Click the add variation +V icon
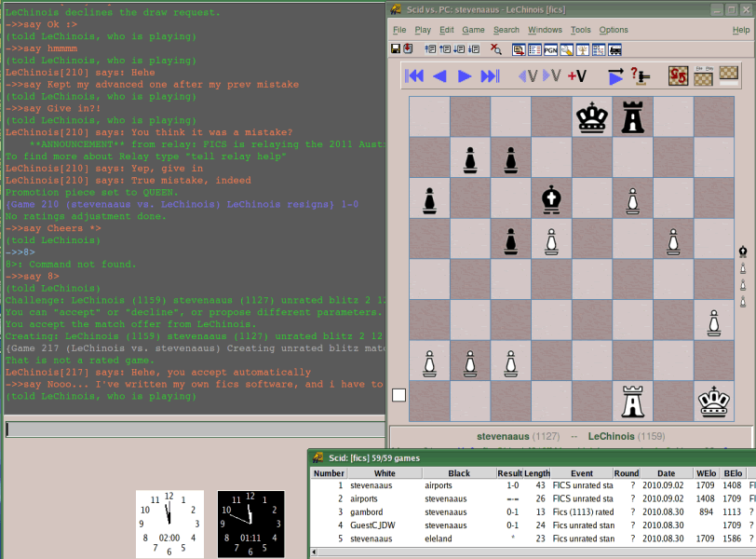The image size is (756, 559). 574,77
